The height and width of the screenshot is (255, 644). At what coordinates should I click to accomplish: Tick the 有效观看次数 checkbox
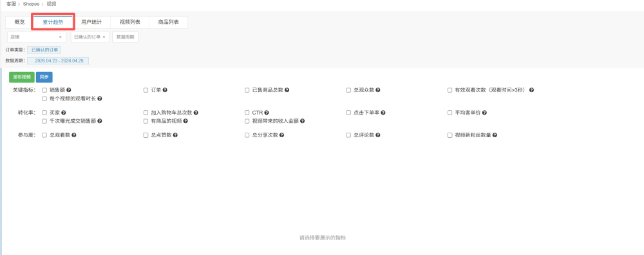coord(450,90)
